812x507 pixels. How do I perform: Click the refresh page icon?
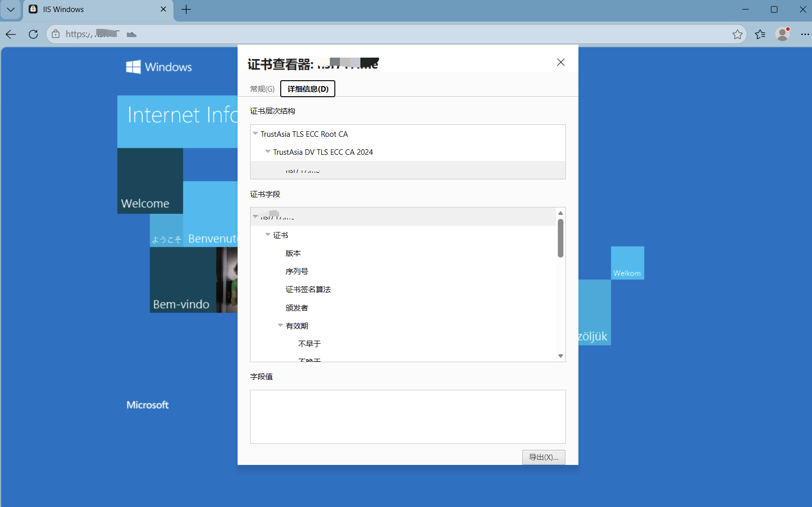[x=33, y=34]
